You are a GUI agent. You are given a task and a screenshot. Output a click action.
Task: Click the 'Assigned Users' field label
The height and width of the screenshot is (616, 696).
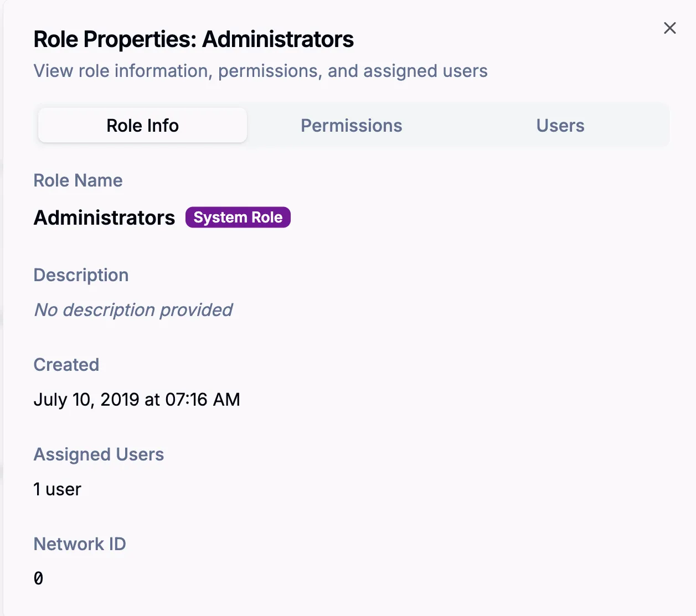click(99, 454)
